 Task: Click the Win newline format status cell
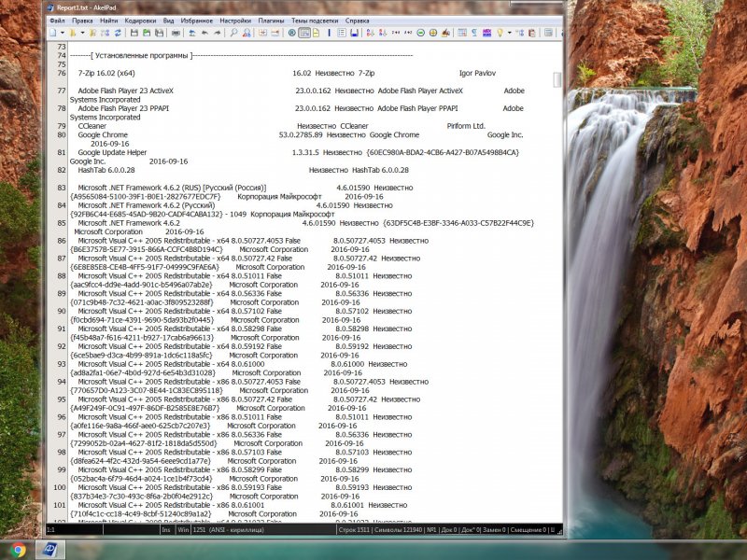pos(183,529)
